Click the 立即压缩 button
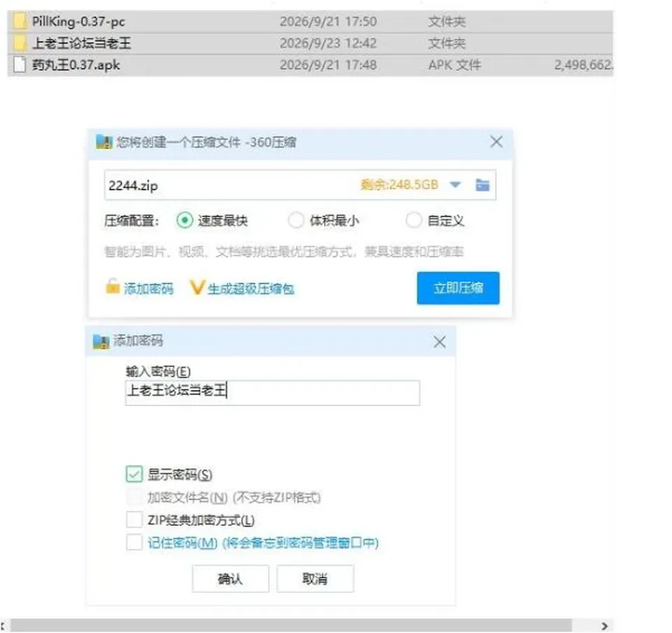Image resolution: width=672 pixels, height=633 pixels. click(x=458, y=288)
